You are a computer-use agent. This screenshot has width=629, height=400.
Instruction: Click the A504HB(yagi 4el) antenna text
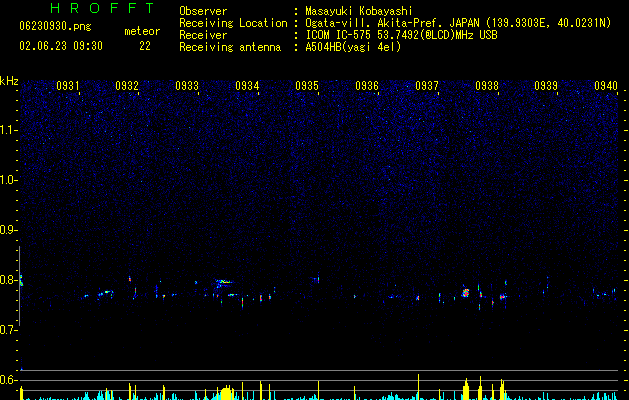point(353,47)
